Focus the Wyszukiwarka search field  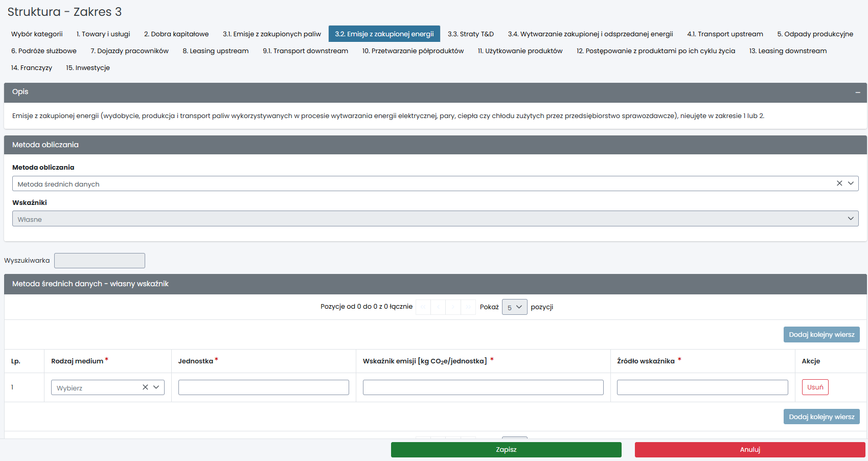[x=100, y=261]
